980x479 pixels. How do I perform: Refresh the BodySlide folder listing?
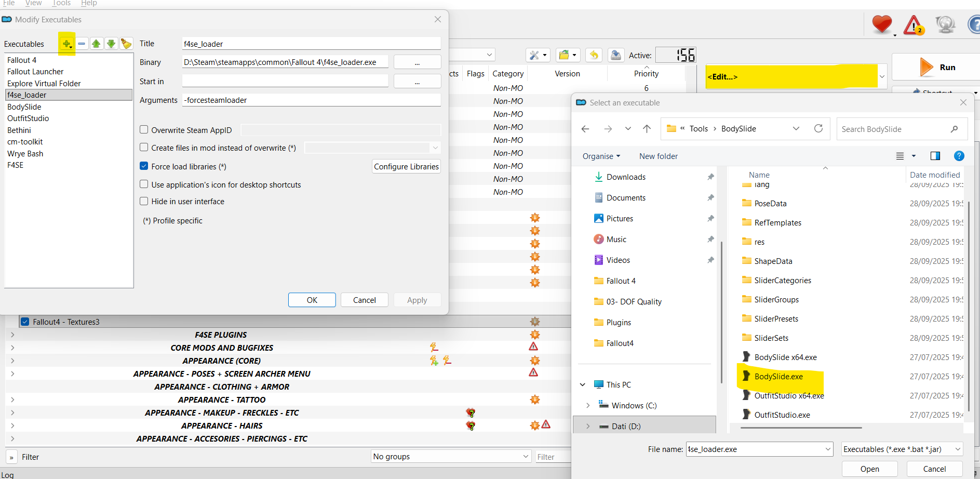(818, 128)
